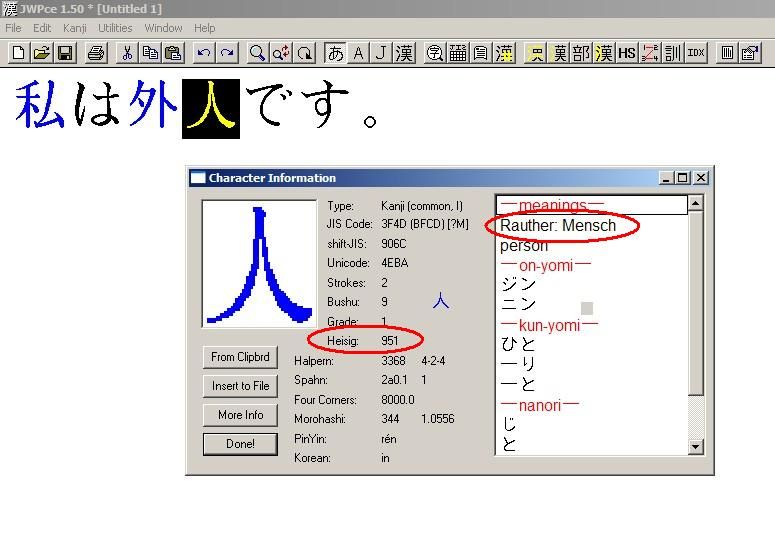This screenshot has height=539, width=775.
Task: Click the highlighted 漢 kanji info icon
Action: pos(504,52)
